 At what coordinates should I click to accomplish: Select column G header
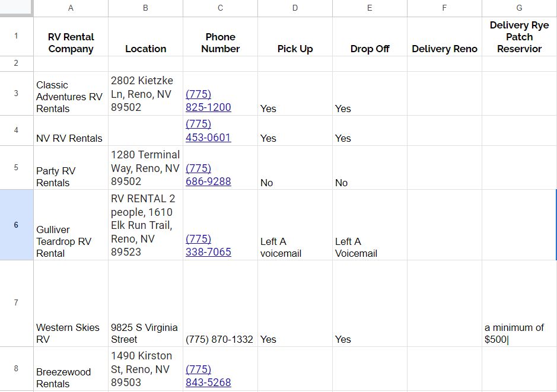tap(519, 8)
